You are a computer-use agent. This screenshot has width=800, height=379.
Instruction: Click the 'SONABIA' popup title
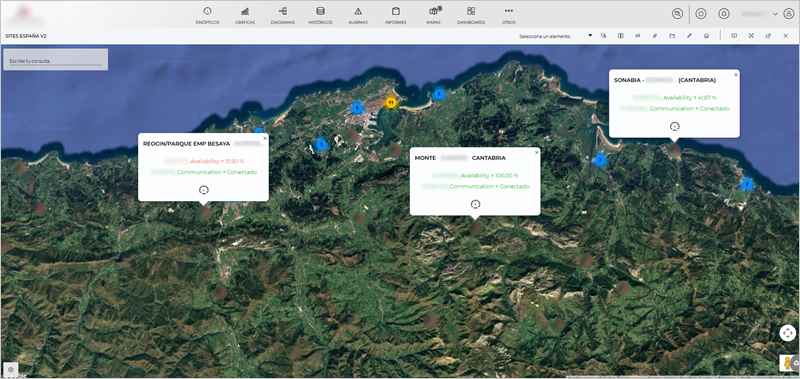(x=627, y=80)
